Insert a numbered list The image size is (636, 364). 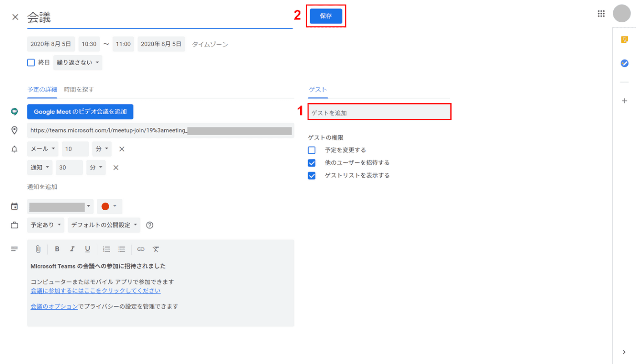pos(106,249)
